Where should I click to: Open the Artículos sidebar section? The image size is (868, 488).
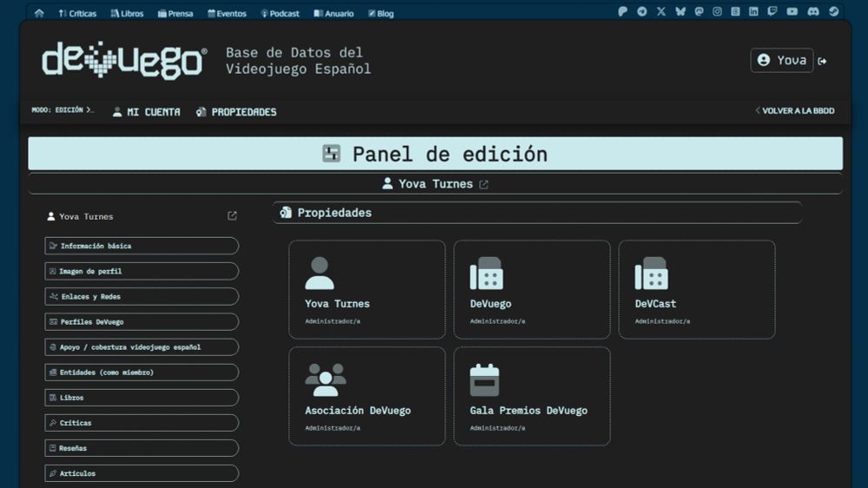coord(141,473)
